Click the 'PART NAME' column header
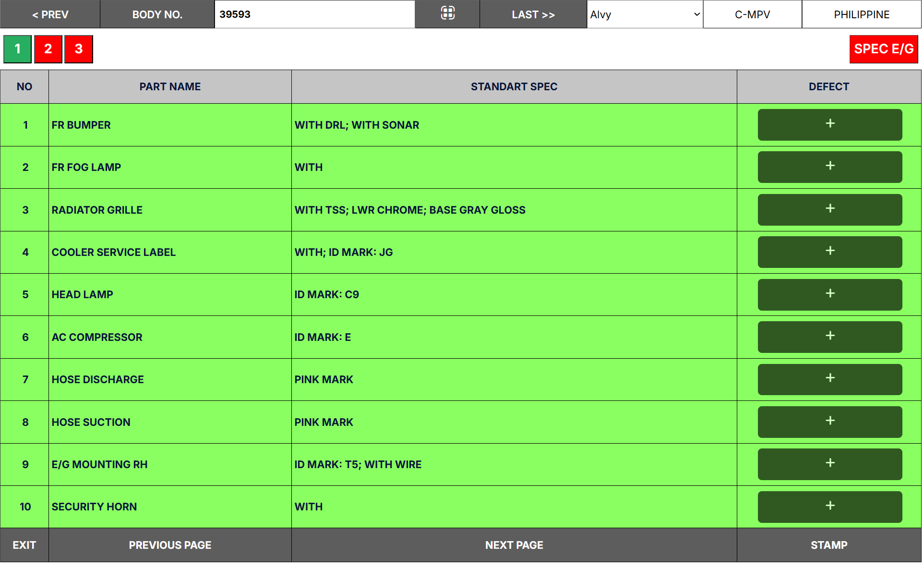The width and height of the screenshot is (924, 568). coord(170,87)
